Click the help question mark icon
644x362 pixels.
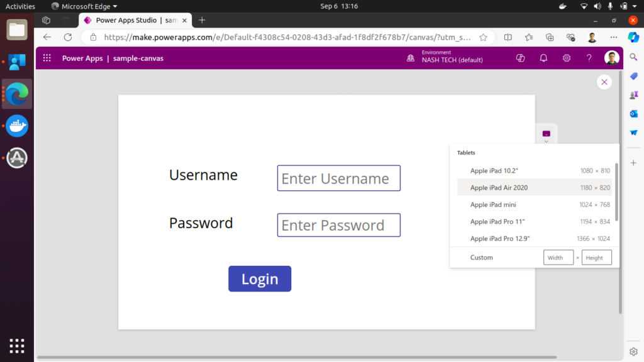pyautogui.click(x=589, y=58)
